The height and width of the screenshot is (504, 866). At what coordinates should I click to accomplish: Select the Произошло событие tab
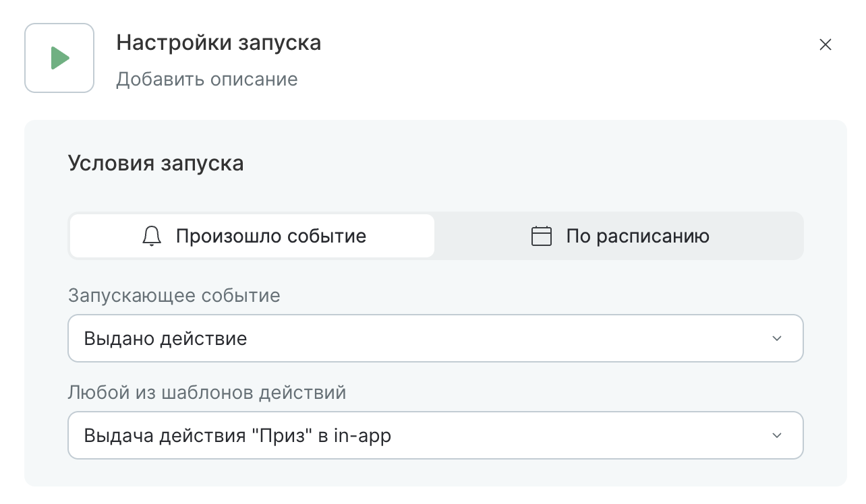coord(252,237)
